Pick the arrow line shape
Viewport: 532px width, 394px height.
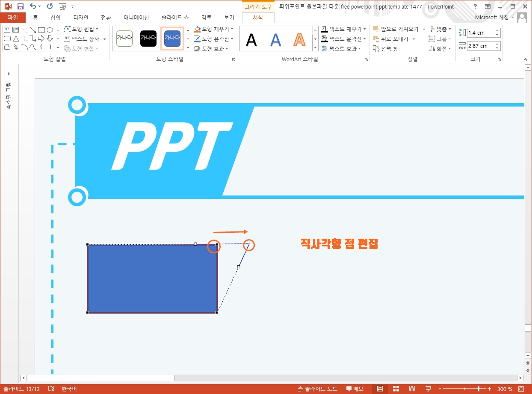pos(33,30)
